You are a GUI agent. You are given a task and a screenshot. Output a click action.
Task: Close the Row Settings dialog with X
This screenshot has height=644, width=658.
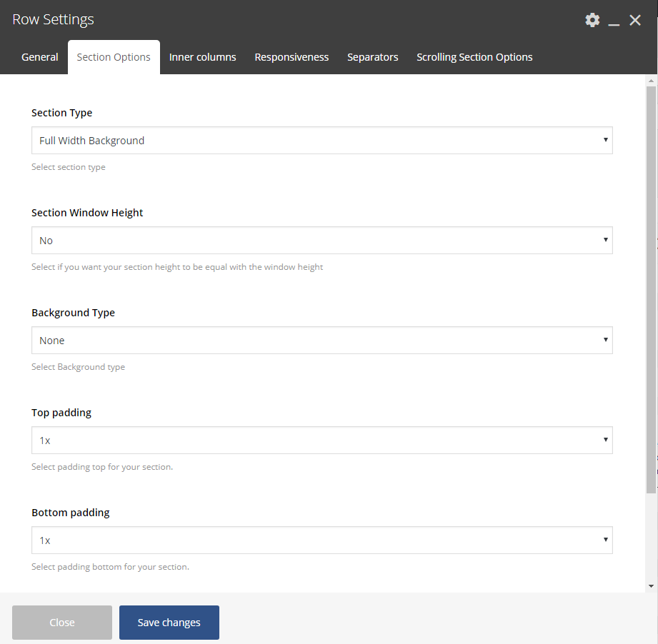635,20
